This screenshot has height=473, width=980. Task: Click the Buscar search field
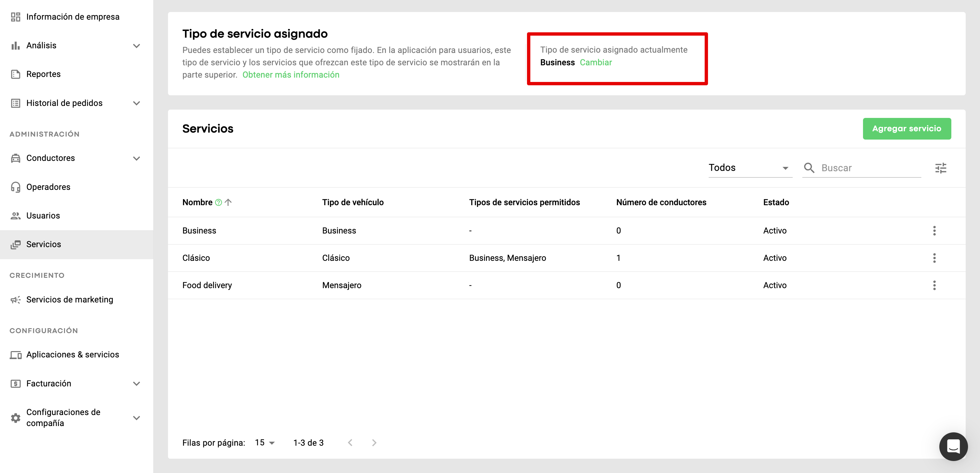[x=869, y=168]
